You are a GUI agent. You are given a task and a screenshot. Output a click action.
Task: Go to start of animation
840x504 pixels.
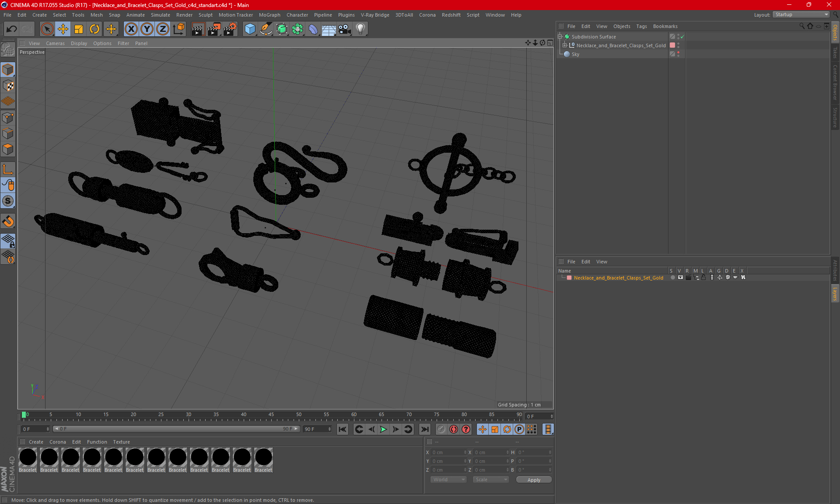pyautogui.click(x=343, y=429)
